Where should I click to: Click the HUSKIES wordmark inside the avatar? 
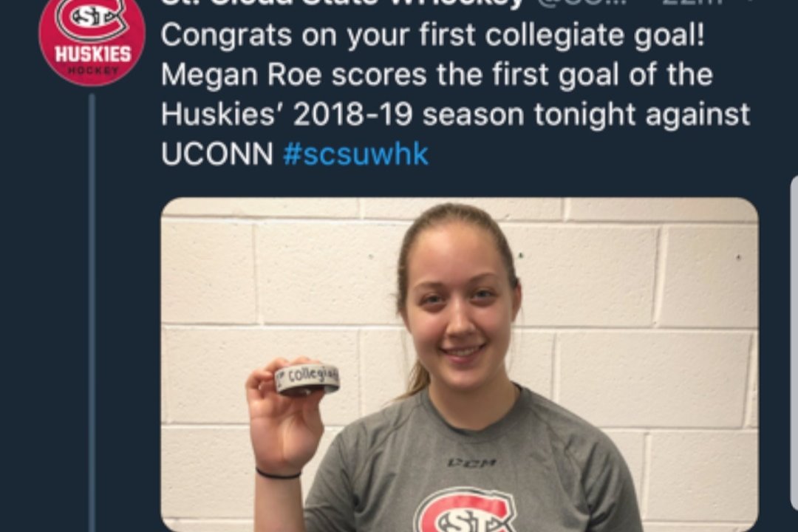pos(93,54)
